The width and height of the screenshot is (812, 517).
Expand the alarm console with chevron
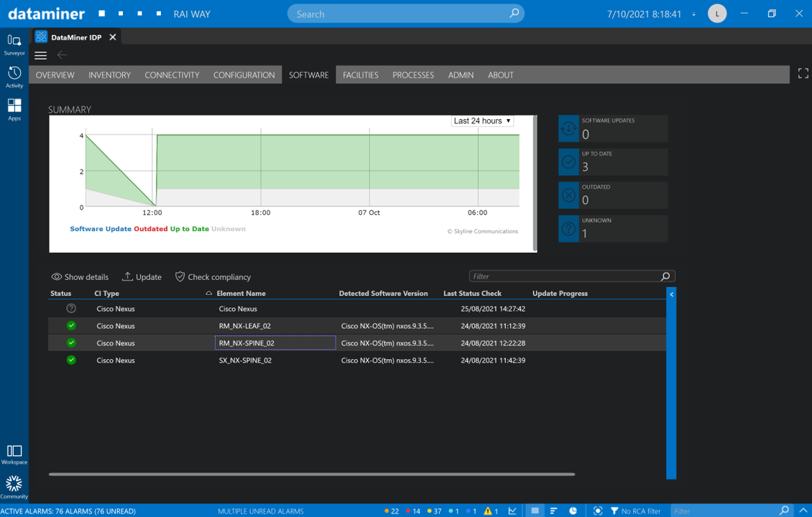coord(803,511)
